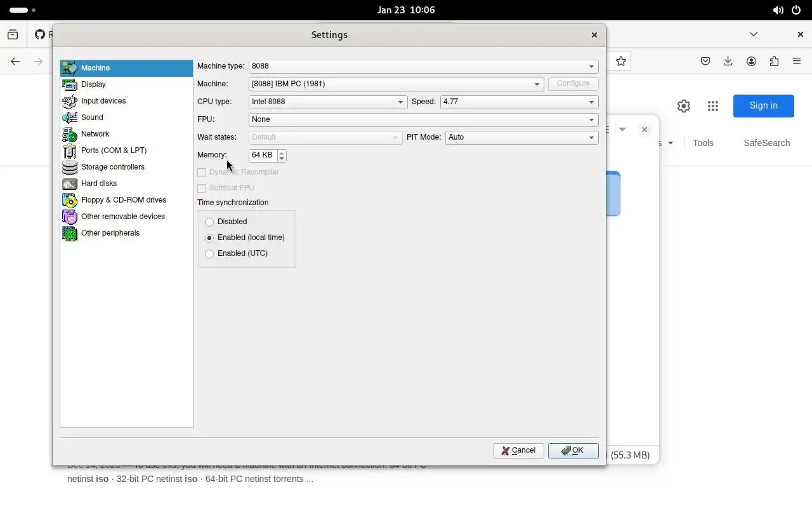Click the Cancel button
This screenshot has width=812, height=508.
pos(518,450)
